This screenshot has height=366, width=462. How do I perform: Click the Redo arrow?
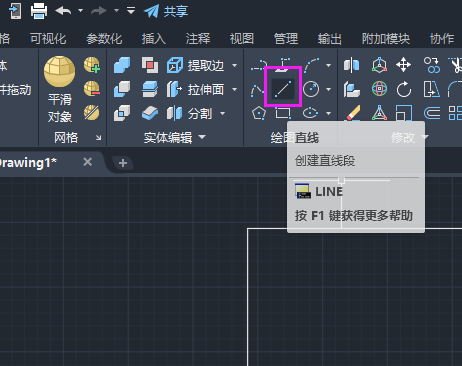99,11
